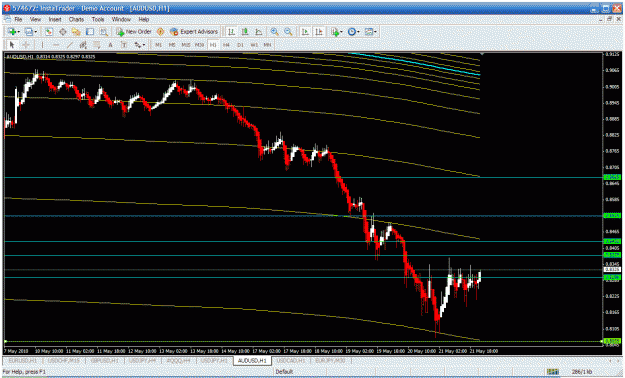Open the Strategy Tester icon
Viewport: 625px width, 378px height.
coord(104,32)
